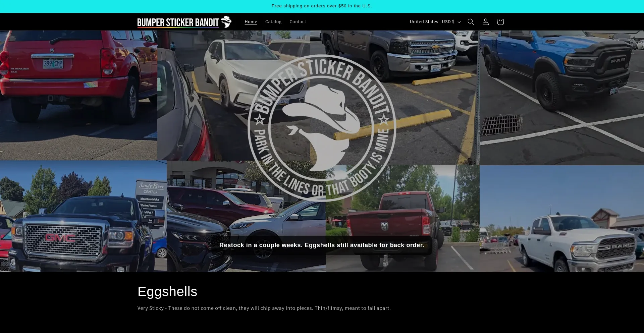Open the account login icon
The height and width of the screenshot is (333, 644).
[485, 22]
